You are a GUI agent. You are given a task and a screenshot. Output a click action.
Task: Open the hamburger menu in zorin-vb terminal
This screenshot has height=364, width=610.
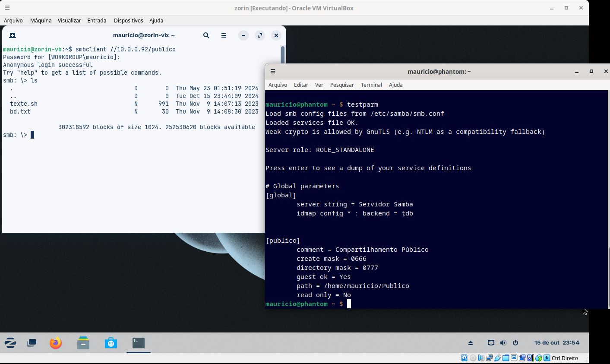click(224, 35)
